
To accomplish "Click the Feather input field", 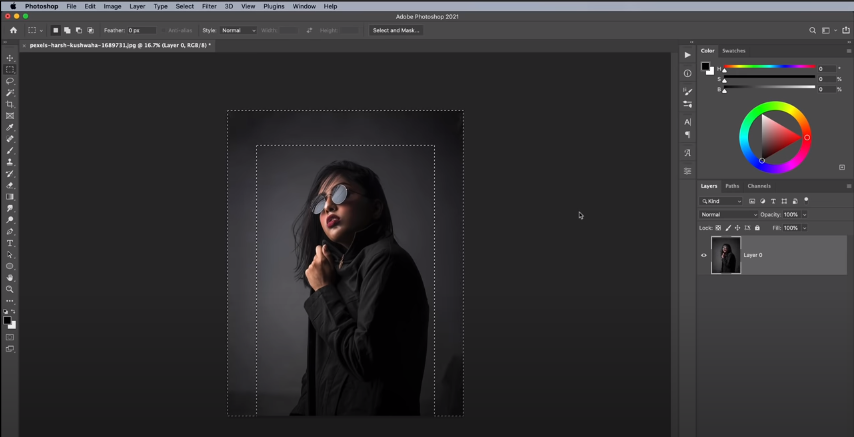I will (141, 30).
